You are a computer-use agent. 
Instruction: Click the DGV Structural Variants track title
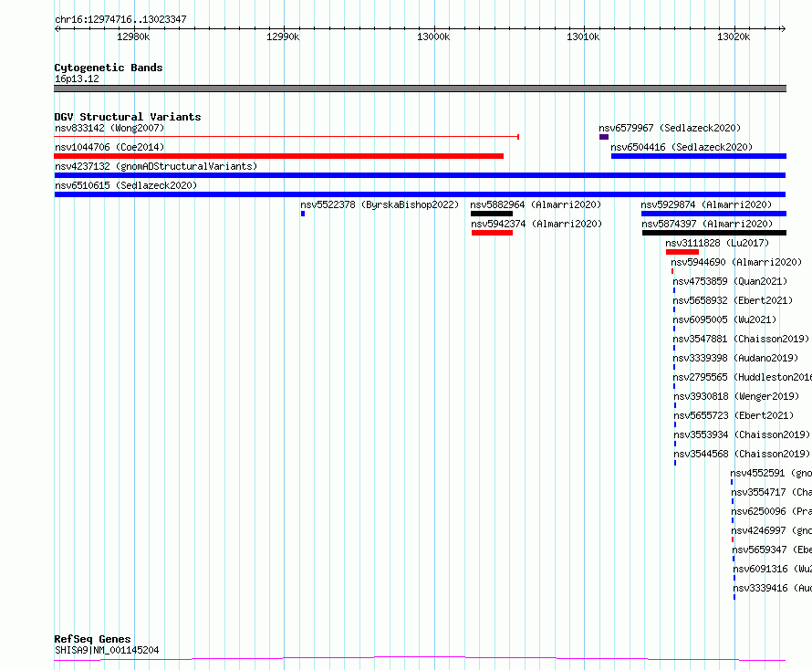(x=128, y=117)
